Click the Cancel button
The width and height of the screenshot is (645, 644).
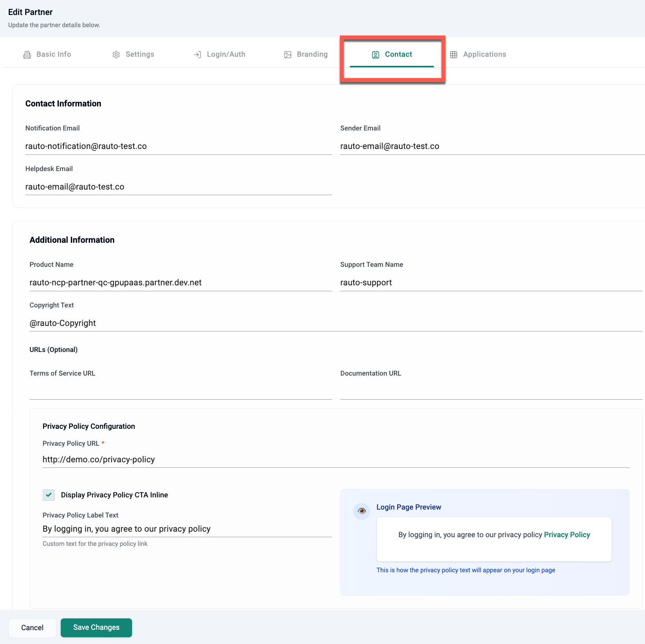[32, 628]
